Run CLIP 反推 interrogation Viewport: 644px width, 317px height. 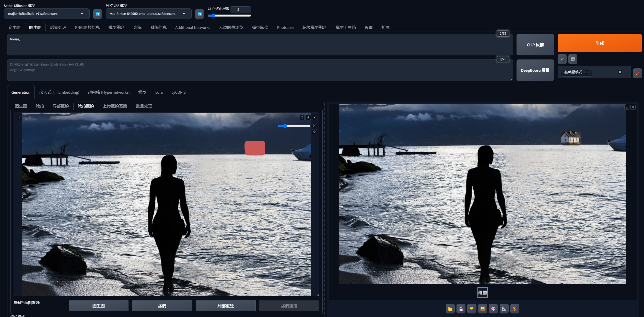click(x=535, y=45)
